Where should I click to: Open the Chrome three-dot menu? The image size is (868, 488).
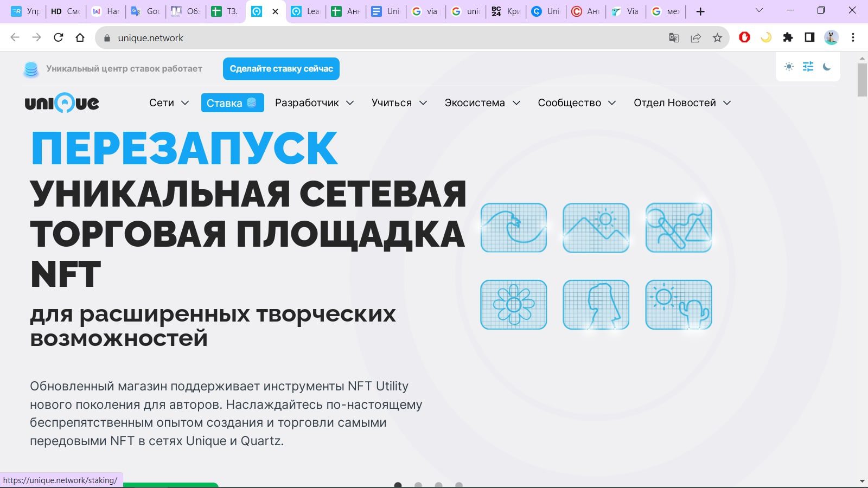pyautogui.click(x=853, y=37)
